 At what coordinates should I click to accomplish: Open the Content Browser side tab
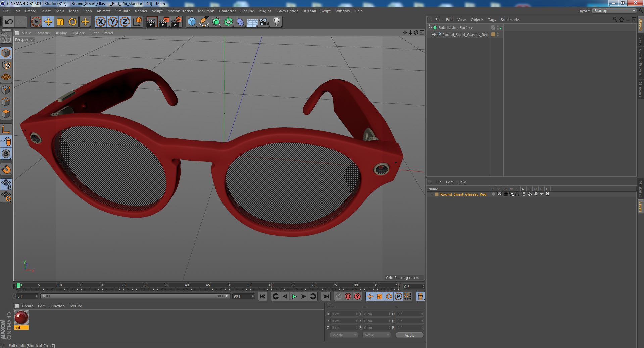click(x=641, y=62)
